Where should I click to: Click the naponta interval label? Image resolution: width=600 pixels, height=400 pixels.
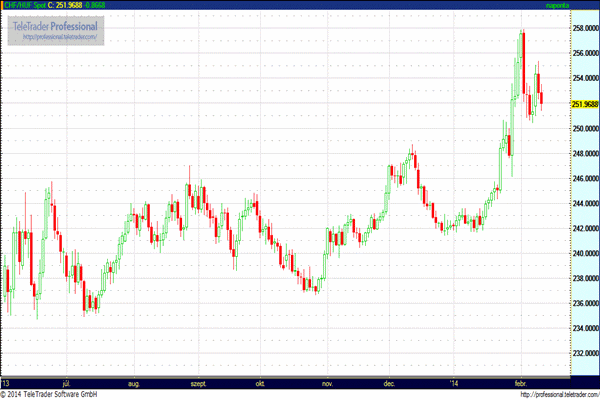pyautogui.click(x=557, y=5)
